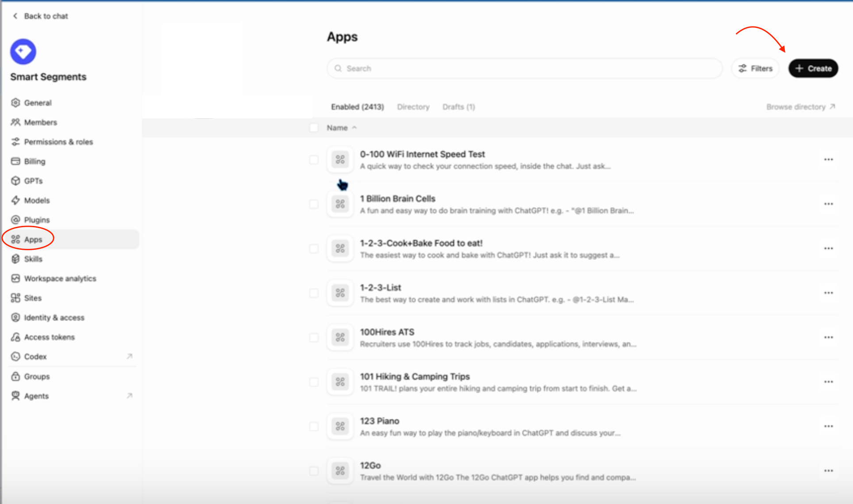Tick checkbox for 1 Billion Brain Cells

point(314,204)
